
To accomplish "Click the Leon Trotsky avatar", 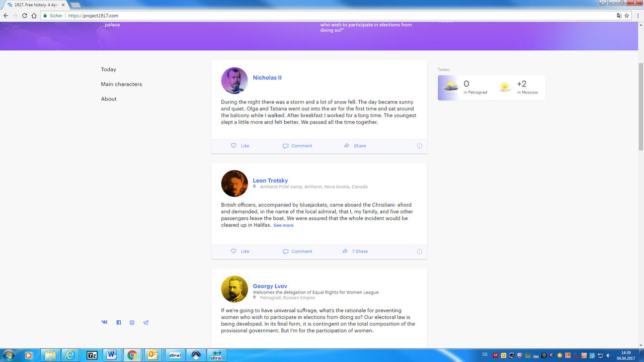I will [x=234, y=184].
